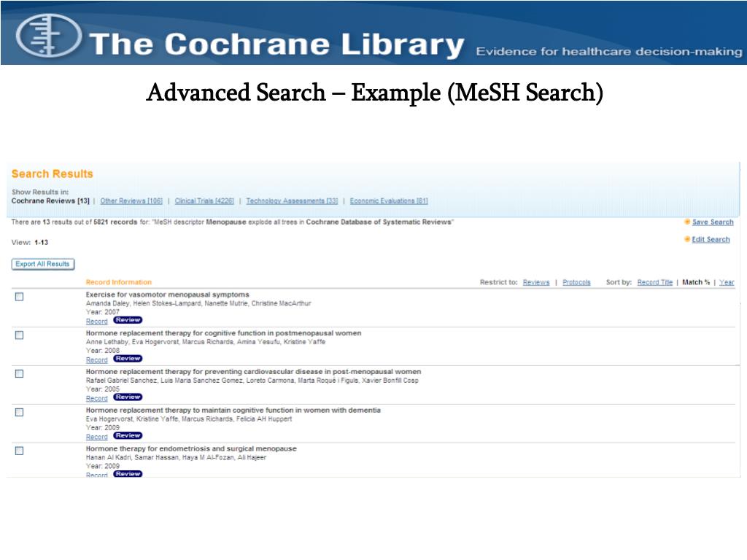747x560 pixels.
Task: Open the Save Search link
Action: (713, 222)
